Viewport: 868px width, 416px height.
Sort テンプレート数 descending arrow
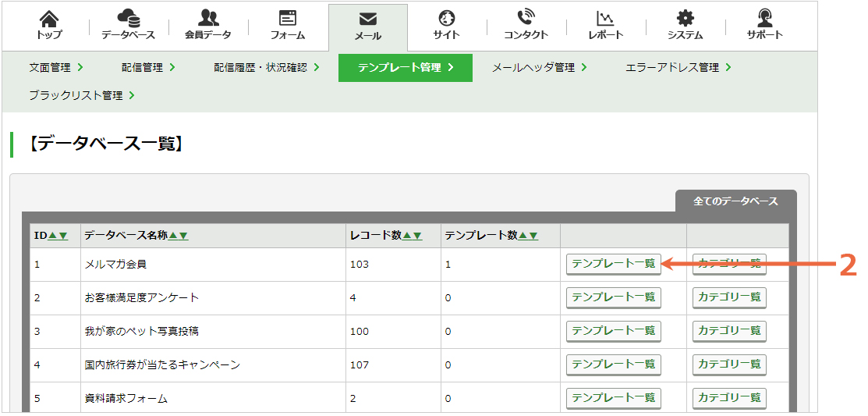pos(533,236)
